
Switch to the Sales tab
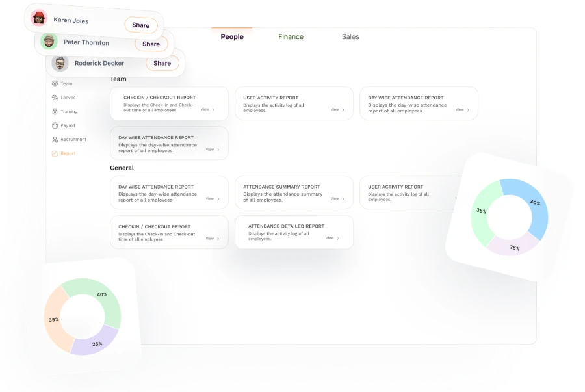point(350,36)
